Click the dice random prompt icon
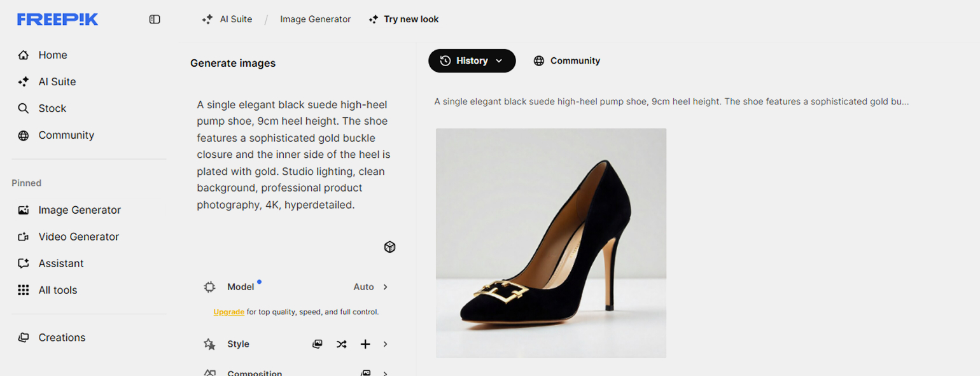 point(390,247)
